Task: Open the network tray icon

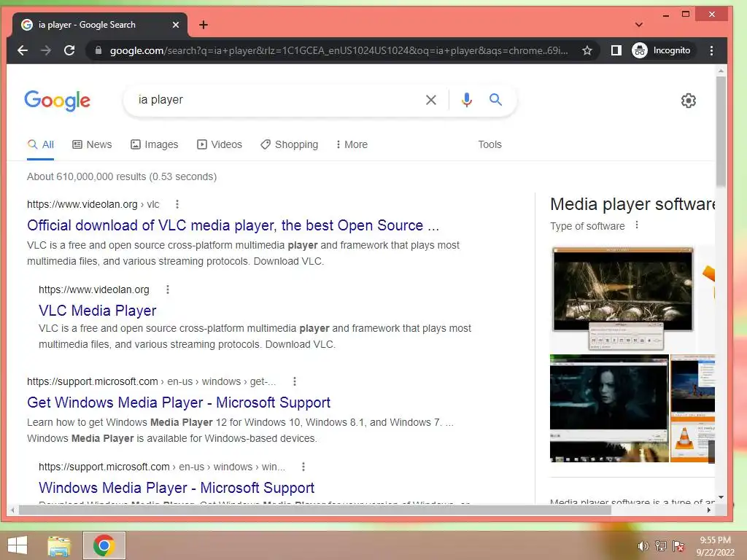Action: click(x=661, y=546)
